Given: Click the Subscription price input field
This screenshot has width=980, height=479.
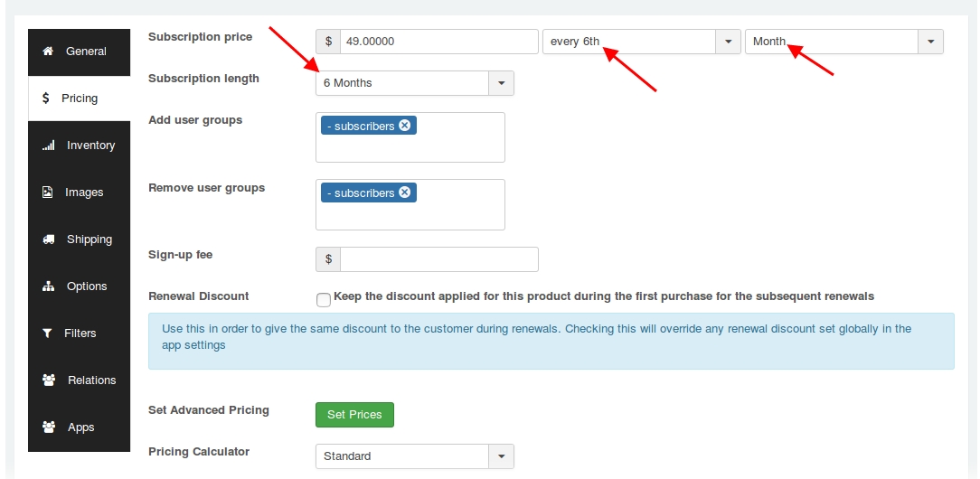Looking at the screenshot, I should [x=438, y=42].
